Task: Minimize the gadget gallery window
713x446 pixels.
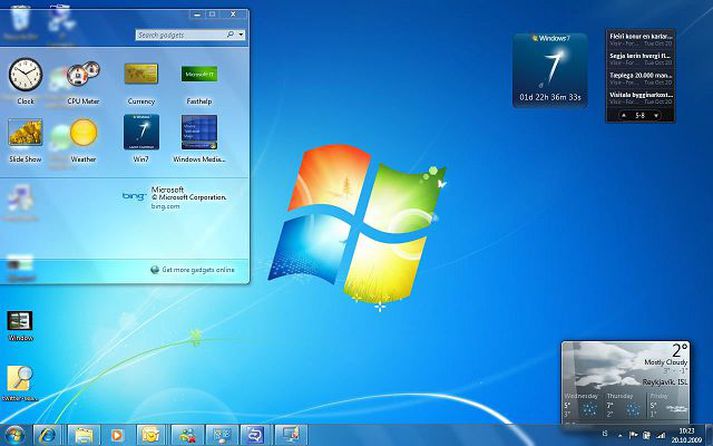Action: (197, 15)
